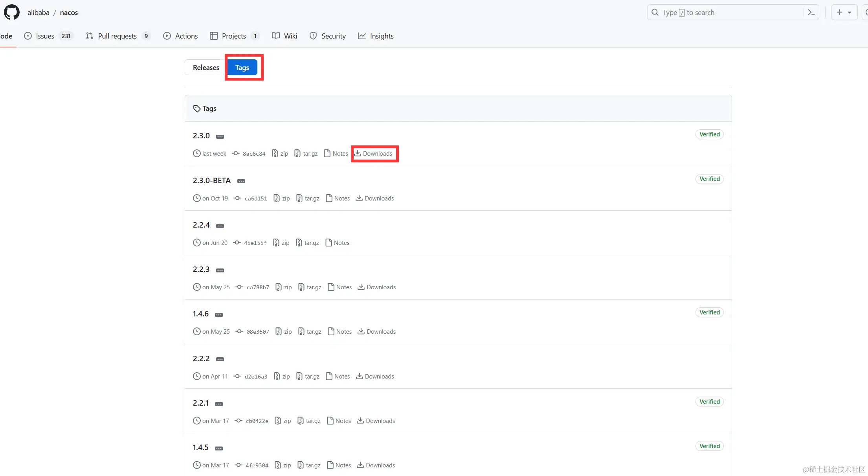Download zip for tag 2.2.4
Viewport: 868px width, 476px height.
pos(281,243)
